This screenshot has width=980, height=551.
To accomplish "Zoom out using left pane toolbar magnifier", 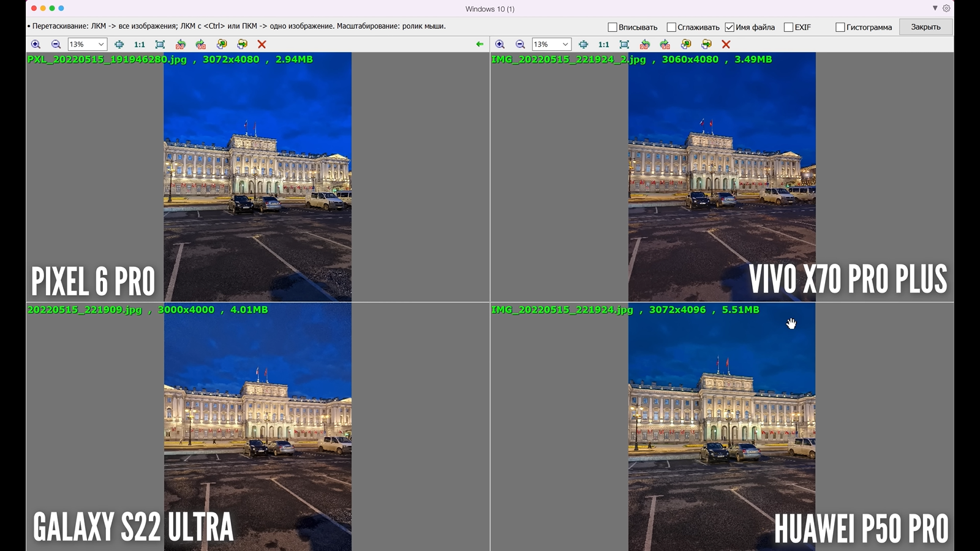I will [56, 44].
